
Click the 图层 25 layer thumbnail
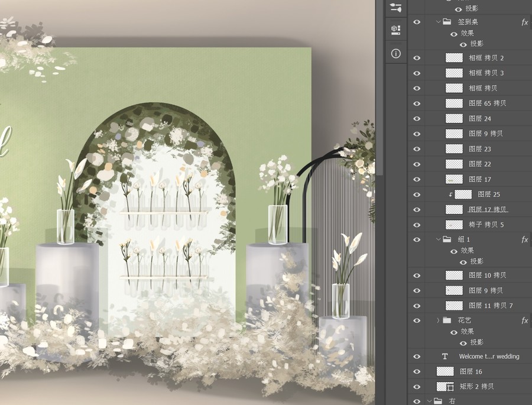[463, 194]
